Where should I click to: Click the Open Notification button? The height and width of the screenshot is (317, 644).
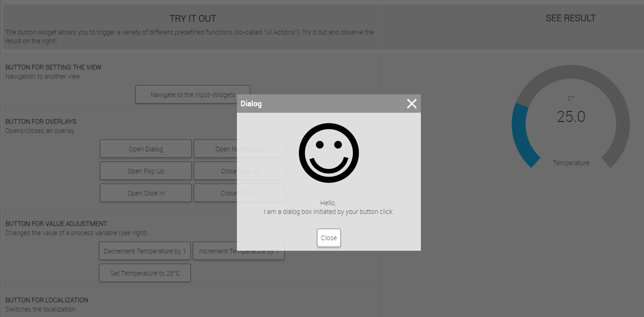[240, 149]
